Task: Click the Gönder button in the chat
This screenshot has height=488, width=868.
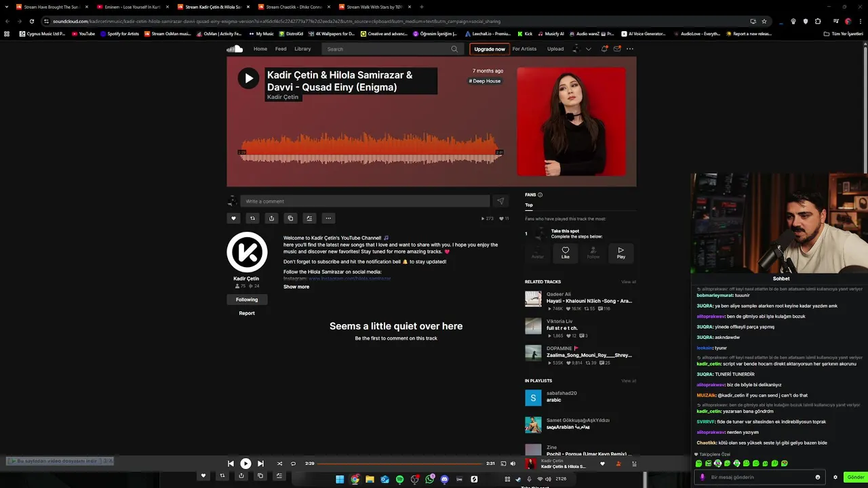Action: click(855, 477)
